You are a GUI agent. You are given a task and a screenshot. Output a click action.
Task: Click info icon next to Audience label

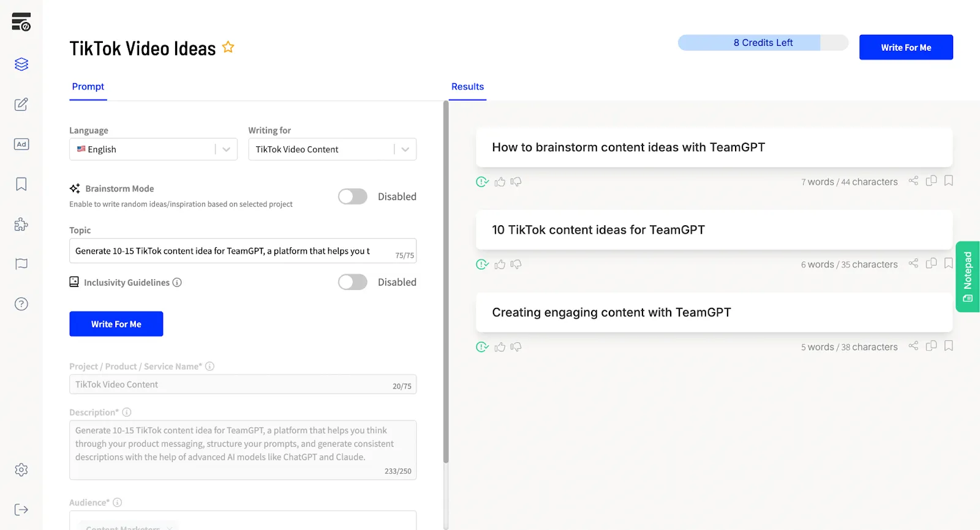(x=117, y=502)
